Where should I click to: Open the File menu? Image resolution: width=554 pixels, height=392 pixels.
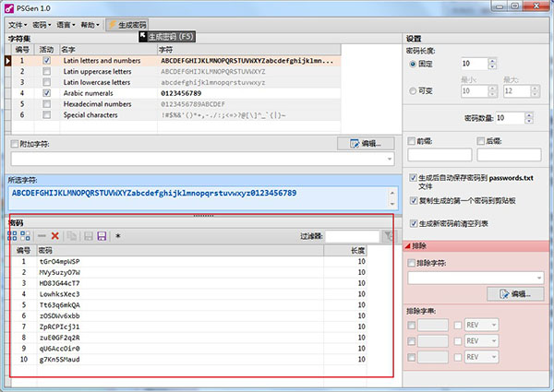coord(18,25)
